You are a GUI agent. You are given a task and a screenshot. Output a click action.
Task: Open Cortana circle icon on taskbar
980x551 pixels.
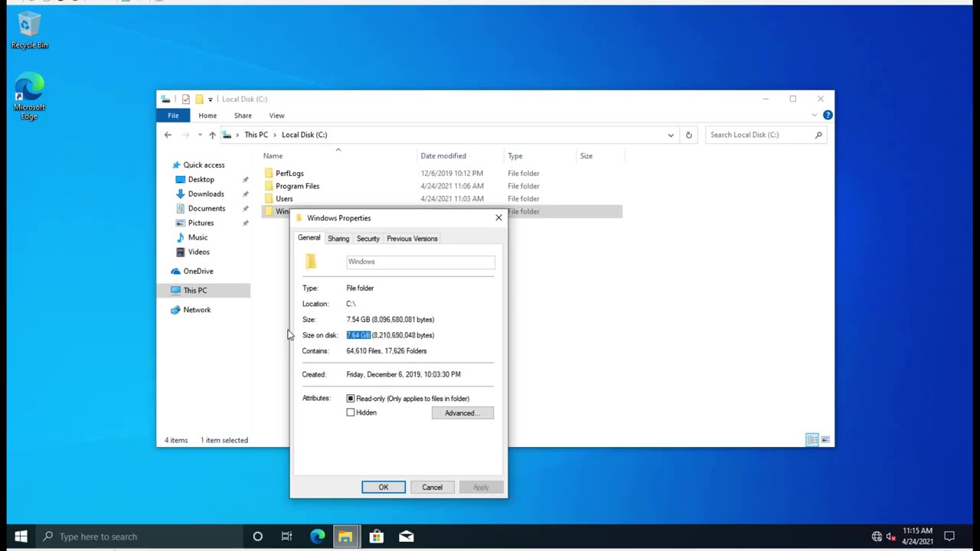[x=258, y=536]
